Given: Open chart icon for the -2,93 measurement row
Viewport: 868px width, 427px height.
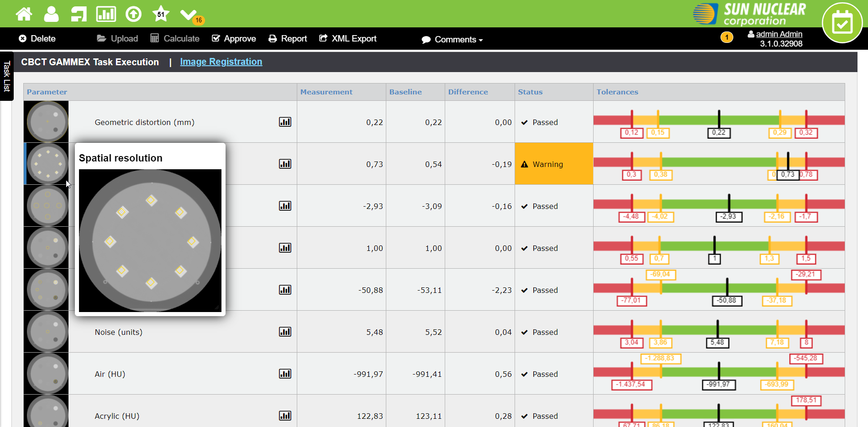Looking at the screenshot, I should [285, 206].
